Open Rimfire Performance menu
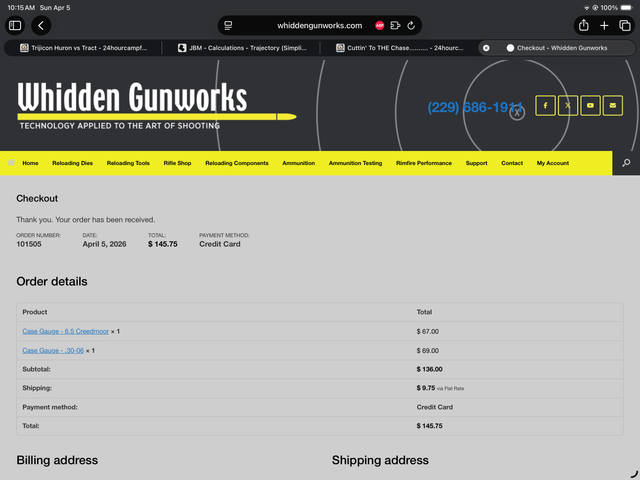This screenshot has width=640, height=480. click(x=424, y=163)
